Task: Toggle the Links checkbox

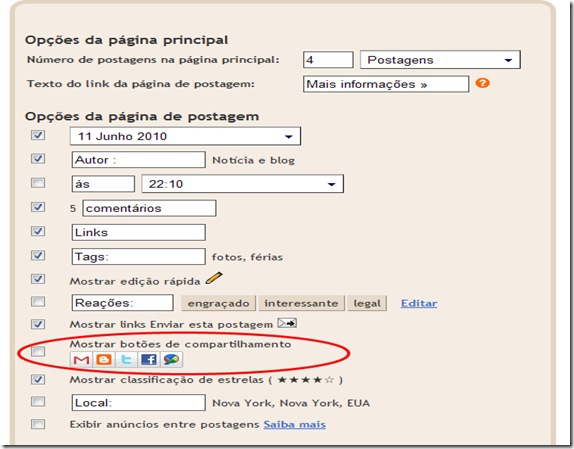Action: pyautogui.click(x=38, y=231)
